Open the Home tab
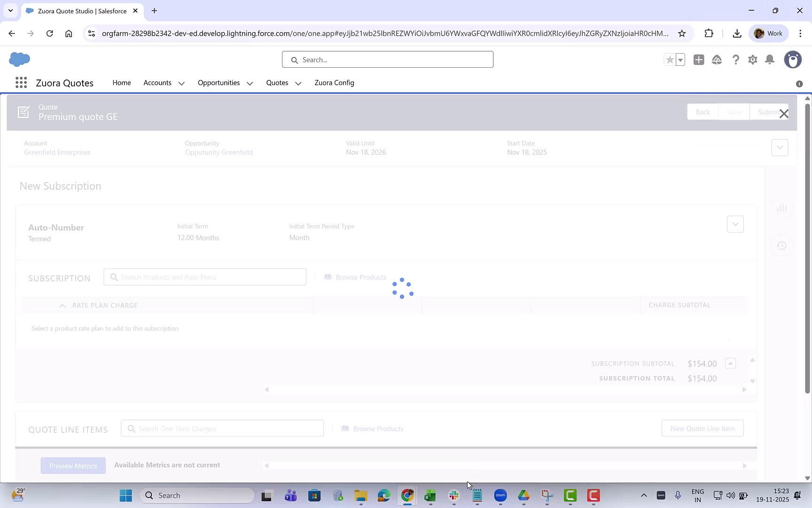 tap(122, 83)
